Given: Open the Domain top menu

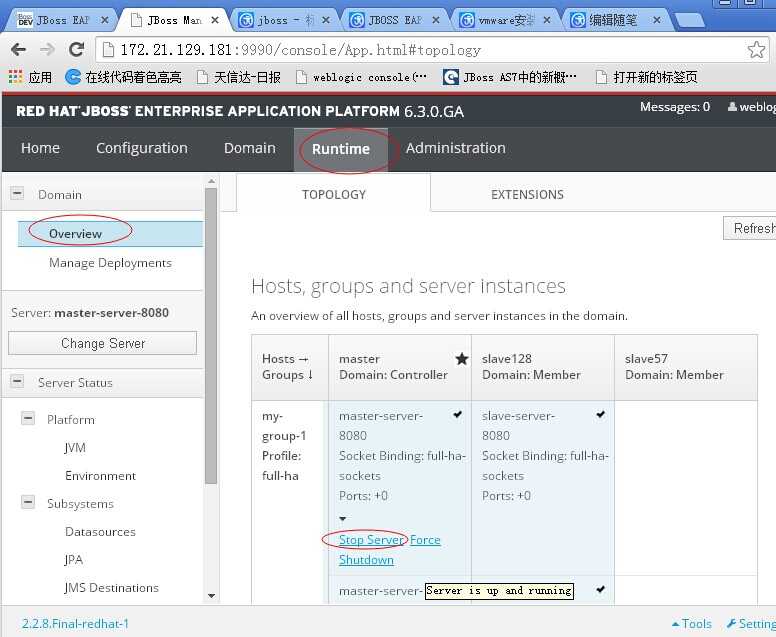Looking at the screenshot, I should (250, 148).
